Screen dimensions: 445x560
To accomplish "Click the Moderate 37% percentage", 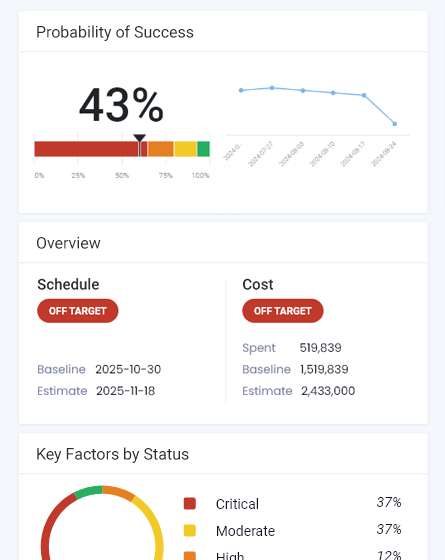I will pos(389,529).
